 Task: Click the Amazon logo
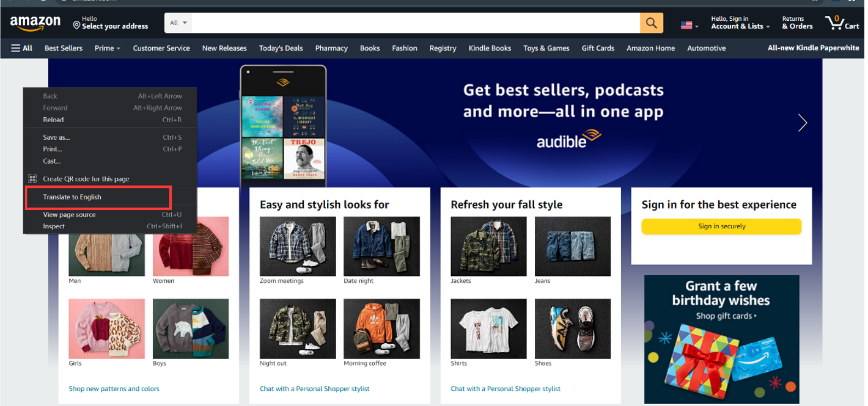click(x=35, y=23)
